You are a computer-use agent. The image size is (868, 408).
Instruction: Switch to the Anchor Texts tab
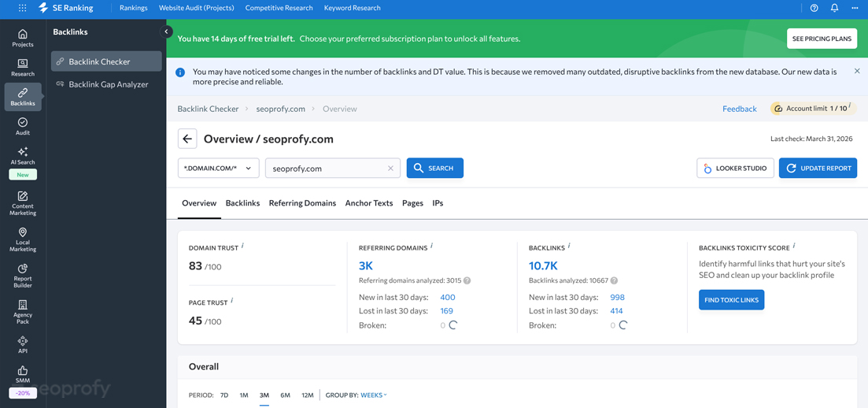pos(368,203)
